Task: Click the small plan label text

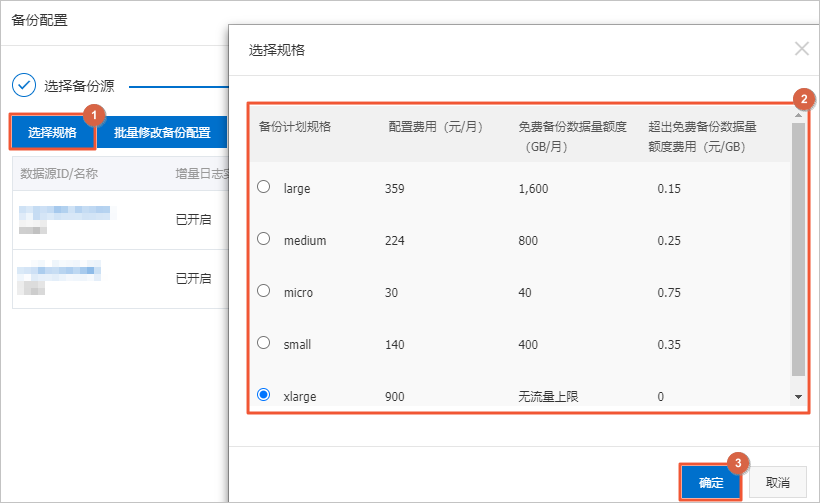Action: (297, 345)
